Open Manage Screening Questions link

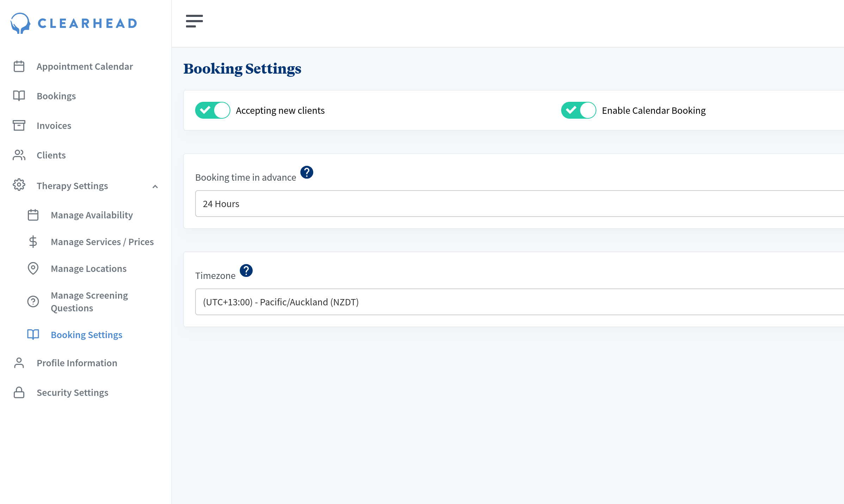coord(89,301)
